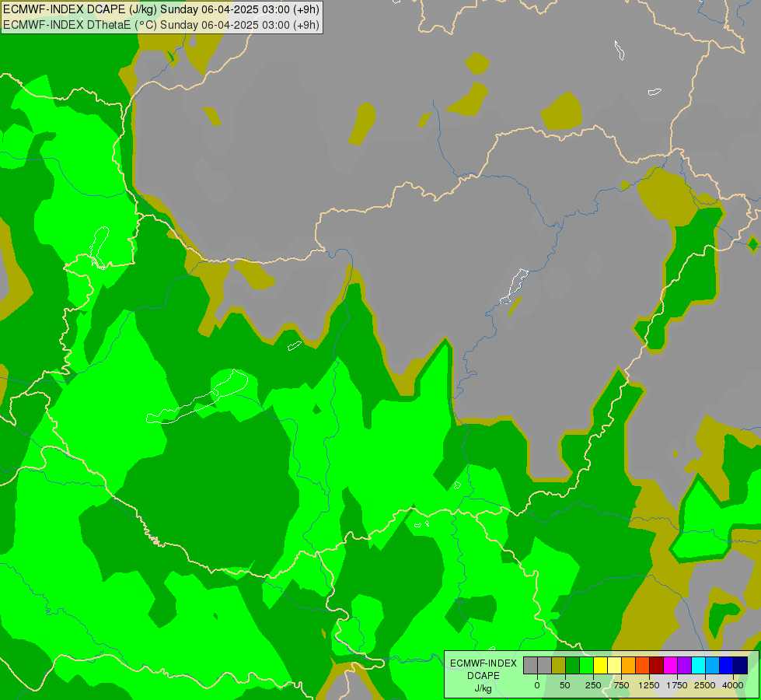Click the navy legend swatch
Screen dimensions: 761x700
pos(740,666)
